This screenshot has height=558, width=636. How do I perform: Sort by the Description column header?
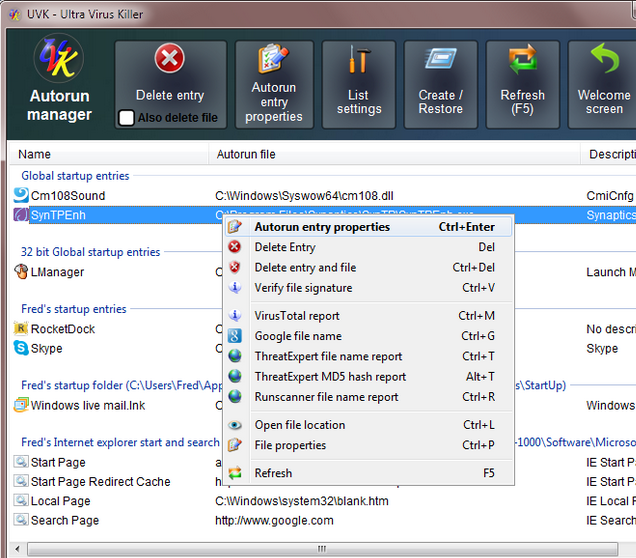pyautogui.click(x=608, y=154)
